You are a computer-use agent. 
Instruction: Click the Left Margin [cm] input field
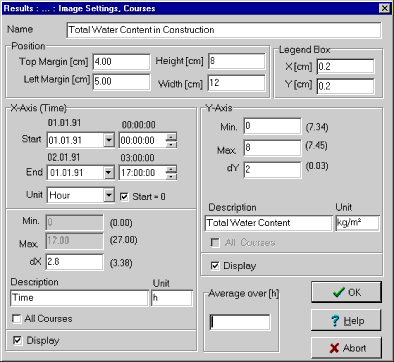coord(121,82)
